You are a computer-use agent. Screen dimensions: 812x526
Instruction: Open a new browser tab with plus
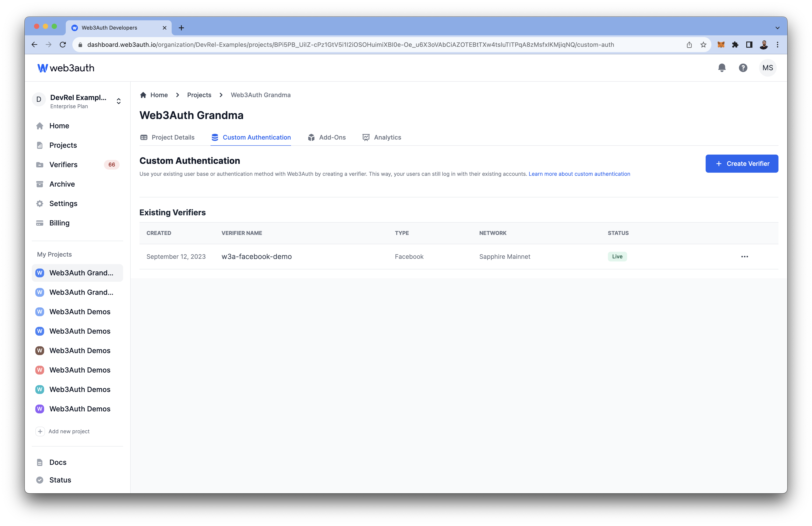point(181,28)
